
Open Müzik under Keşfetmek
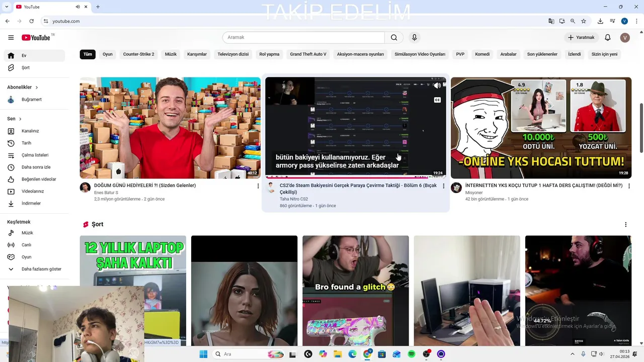point(34,233)
